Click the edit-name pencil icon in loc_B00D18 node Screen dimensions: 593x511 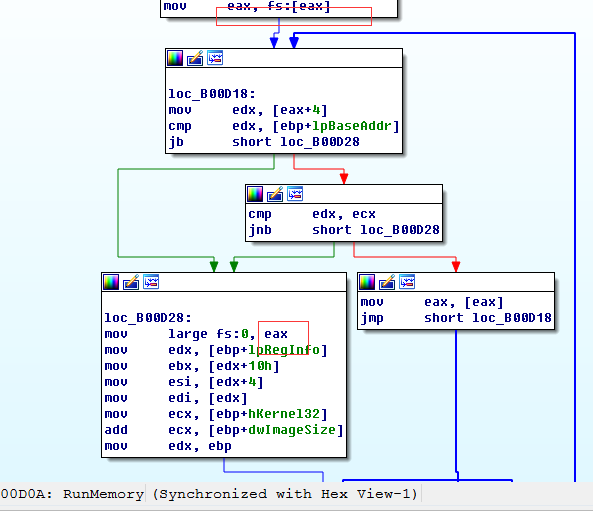pyautogui.click(x=195, y=58)
